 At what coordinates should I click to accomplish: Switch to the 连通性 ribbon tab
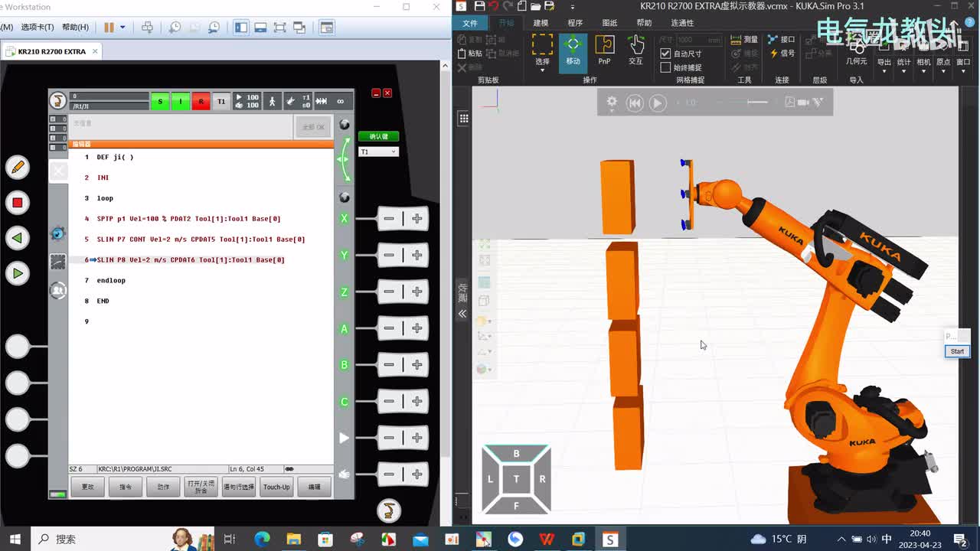[682, 23]
